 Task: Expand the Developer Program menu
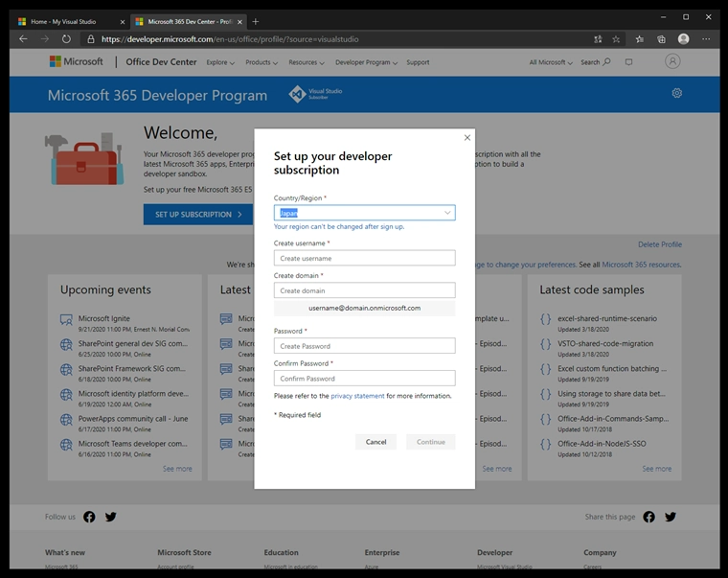[x=366, y=62]
